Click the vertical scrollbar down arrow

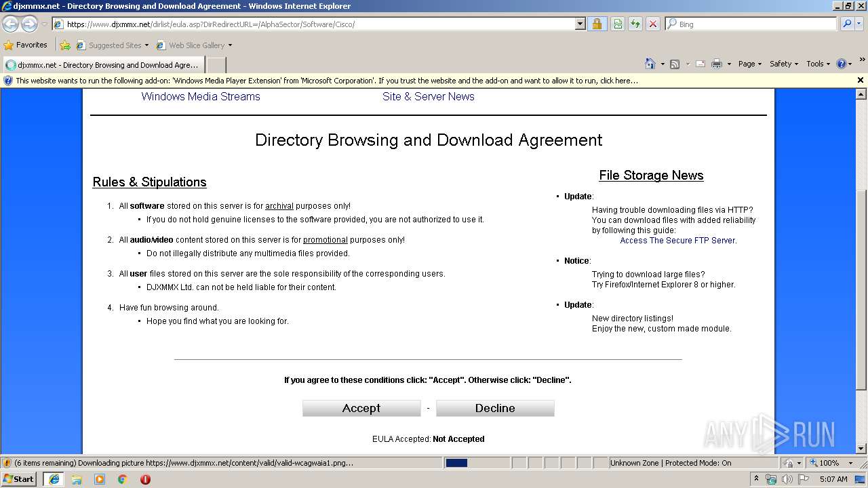pyautogui.click(x=861, y=449)
